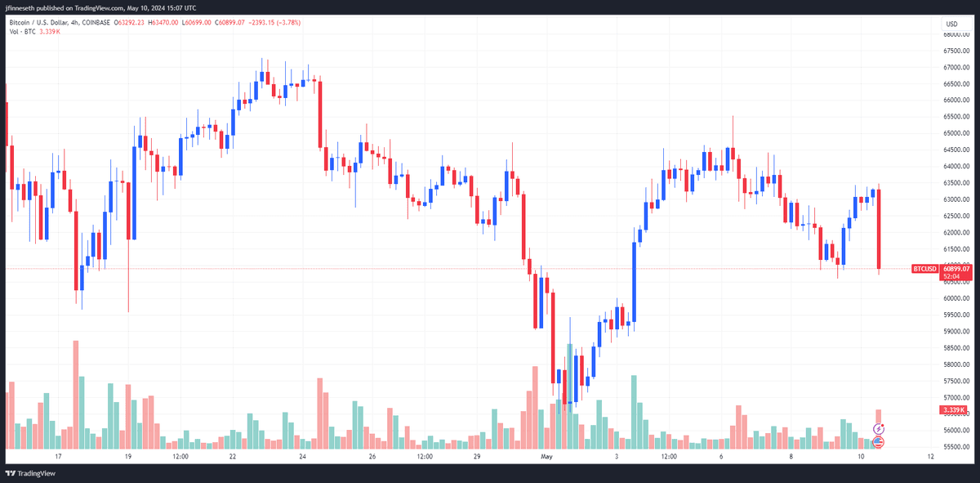
Task: Click the 60899.07 current price tag
Action: 955,268
